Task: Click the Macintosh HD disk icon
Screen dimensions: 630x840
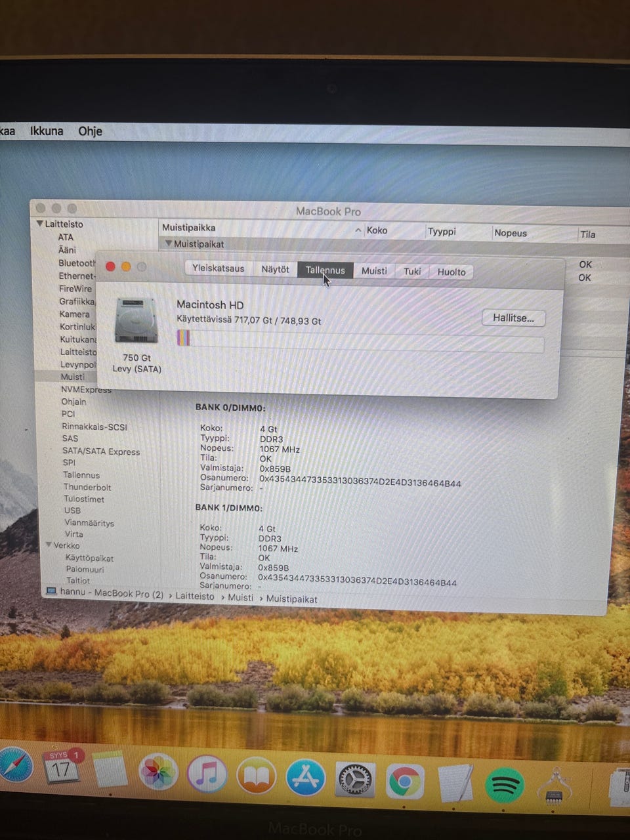Action: tap(136, 321)
